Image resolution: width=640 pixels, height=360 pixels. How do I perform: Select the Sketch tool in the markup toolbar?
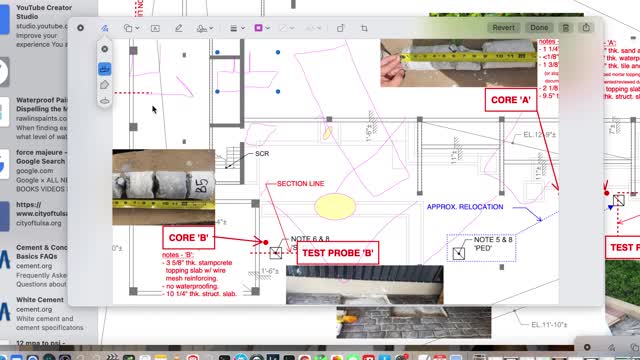click(104, 28)
